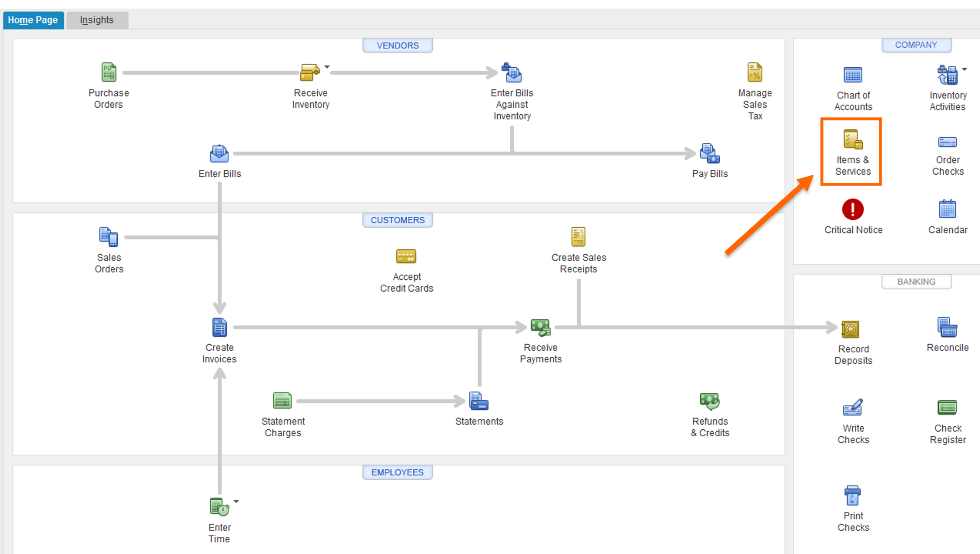Open the Critical Notice alert
The width and height of the screenshot is (980, 554).
[x=853, y=210]
